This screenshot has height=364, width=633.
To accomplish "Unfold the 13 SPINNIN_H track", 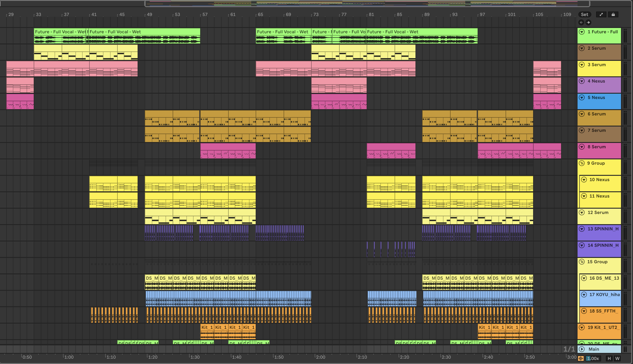I will [582, 229].
